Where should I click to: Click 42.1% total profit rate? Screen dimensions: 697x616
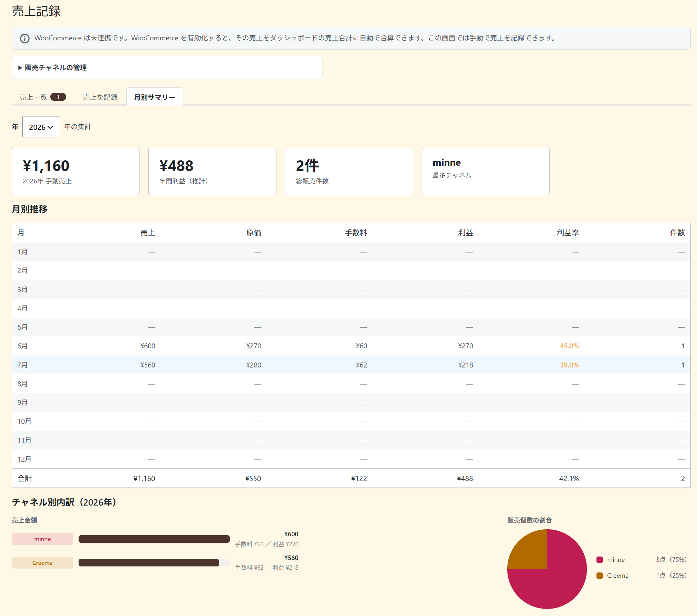click(x=569, y=478)
